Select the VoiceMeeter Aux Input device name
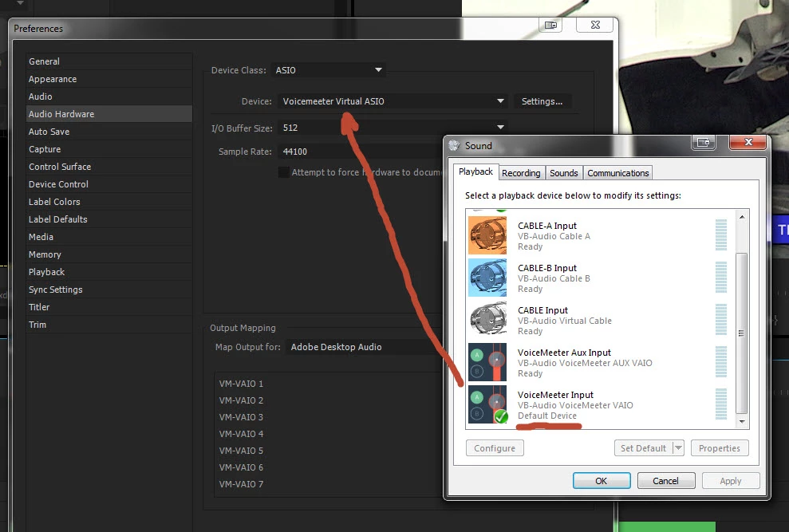The height and width of the screenshot is (532, 789). (564, 353)
